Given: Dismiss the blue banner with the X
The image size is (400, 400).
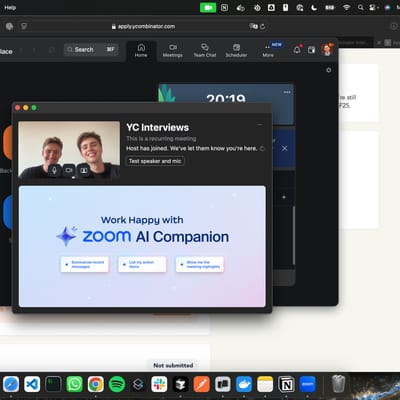Looking at the screenshot, I should pyautogui.click(x=284, y=148).
